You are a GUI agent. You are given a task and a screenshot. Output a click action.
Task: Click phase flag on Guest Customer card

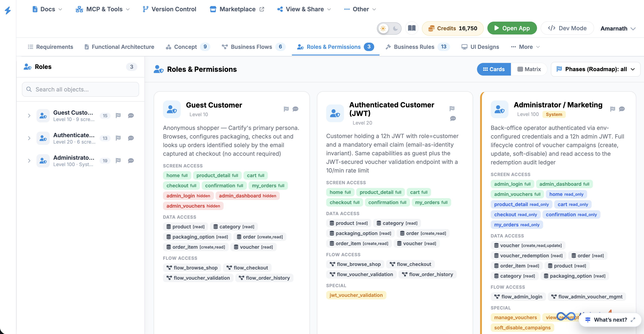click(x=286, y=109)
